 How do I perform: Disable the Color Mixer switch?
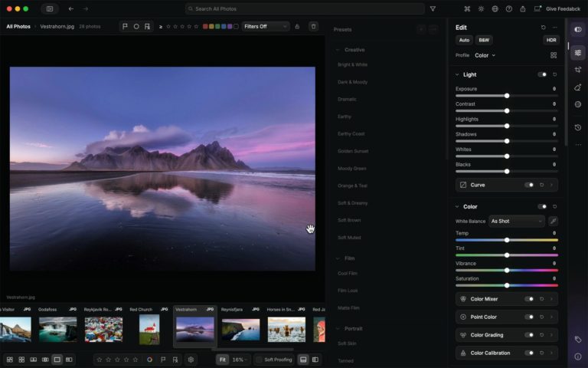[x=529, y=299]
